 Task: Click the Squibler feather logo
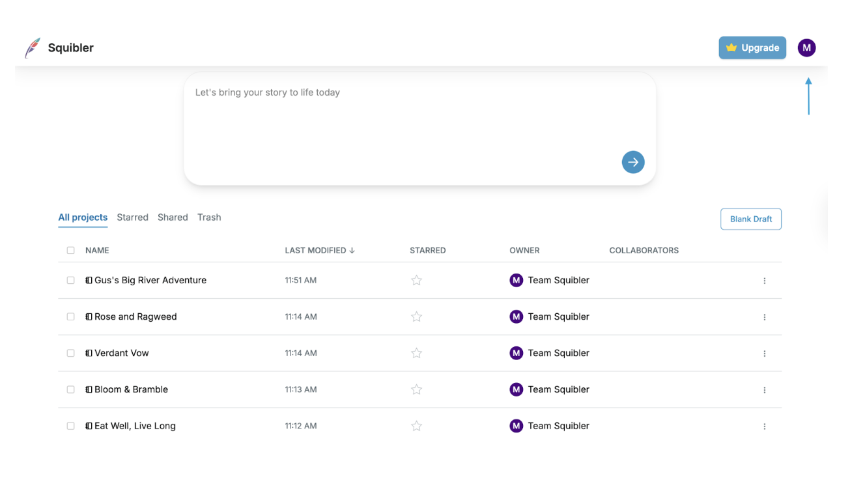[x=33, y=48]
